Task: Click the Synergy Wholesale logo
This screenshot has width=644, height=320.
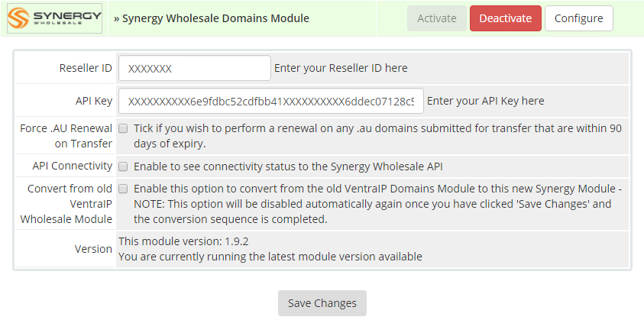Action: (x=54, y=18)
